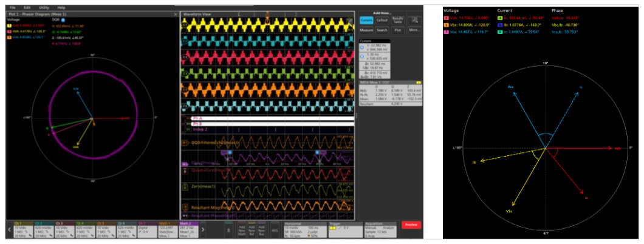
Task: Close the Plot 1 Phasor Diagram panel
Action: (x=176, y=14)
